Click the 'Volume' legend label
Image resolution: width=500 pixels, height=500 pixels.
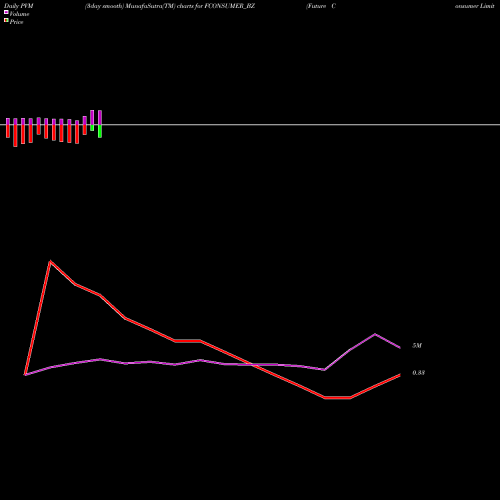point(19,14)
